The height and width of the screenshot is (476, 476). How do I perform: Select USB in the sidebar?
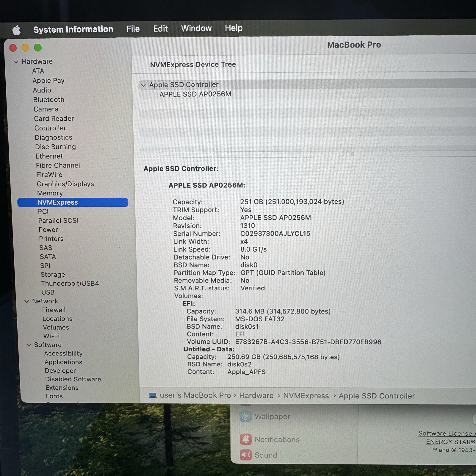click(48, 292)
